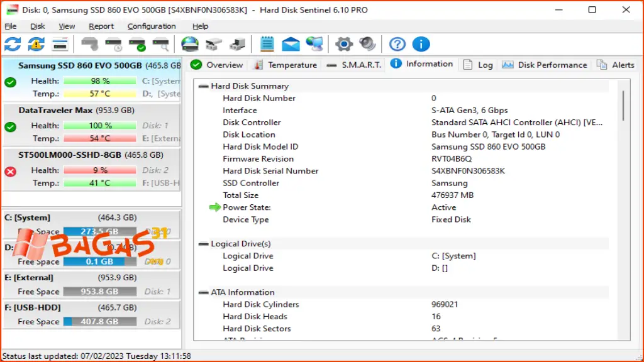Screen dimensions: 644x362
Task: Switch to the Alerts tab
Action: 615,65
